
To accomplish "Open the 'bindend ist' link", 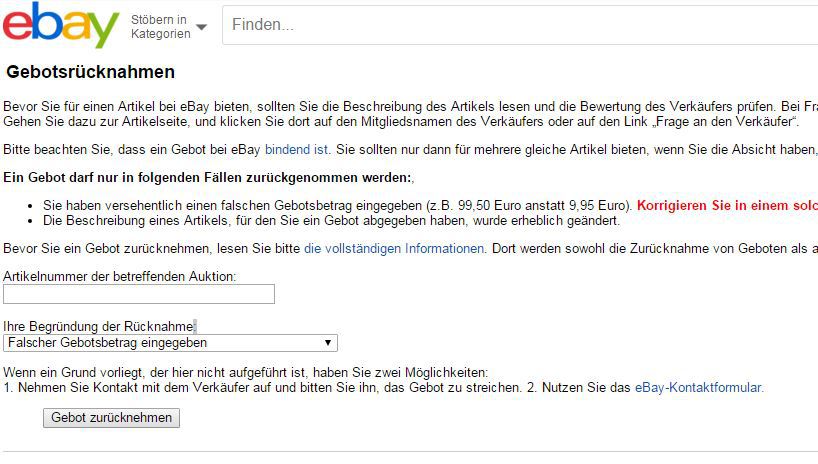I will click(x=296, y=149).
